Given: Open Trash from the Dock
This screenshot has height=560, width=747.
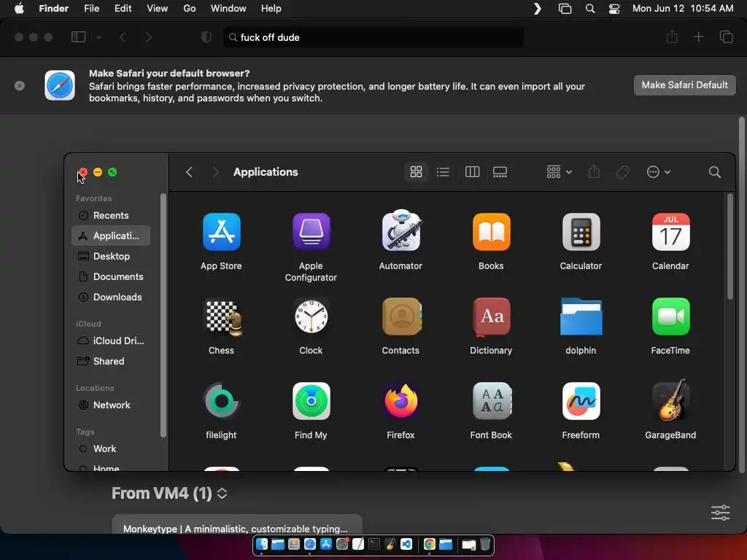Looking at the screenshot, I should click(485, 544).
